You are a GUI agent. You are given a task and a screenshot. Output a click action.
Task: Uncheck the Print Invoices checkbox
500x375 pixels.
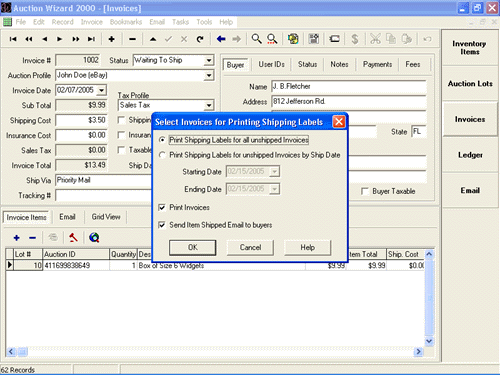(162, 207)
